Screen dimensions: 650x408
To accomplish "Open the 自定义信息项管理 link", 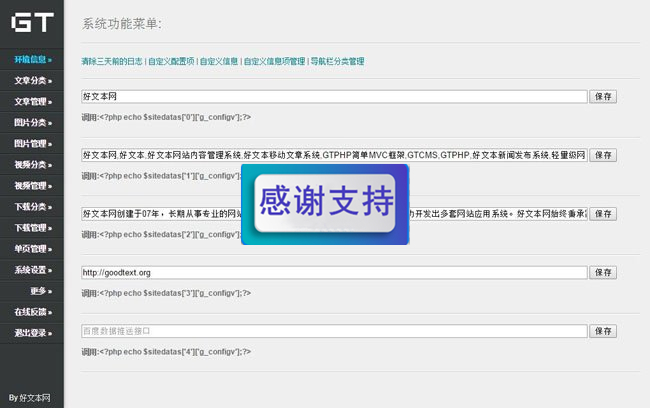I will click(x=274, y=61).
